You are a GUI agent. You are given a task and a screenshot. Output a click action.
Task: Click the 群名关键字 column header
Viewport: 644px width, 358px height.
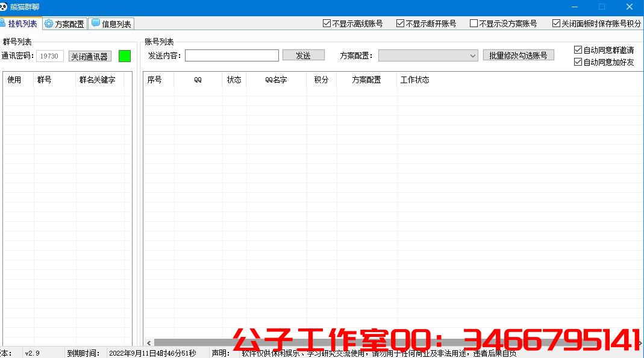[x=100, y=80]
